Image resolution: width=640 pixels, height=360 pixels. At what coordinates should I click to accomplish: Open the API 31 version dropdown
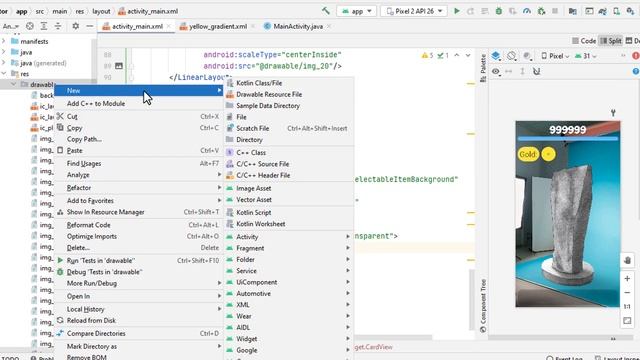pos(586,56)
